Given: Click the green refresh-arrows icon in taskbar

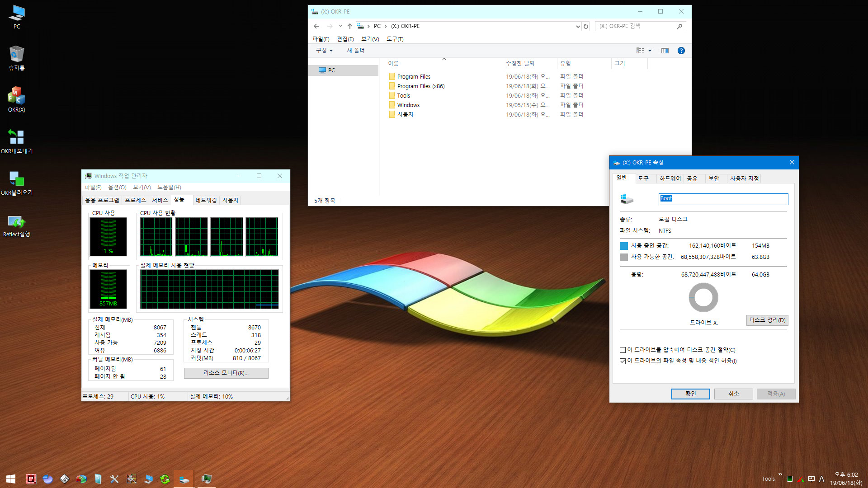Looking at the screenshot, I should tap(165, 479).
